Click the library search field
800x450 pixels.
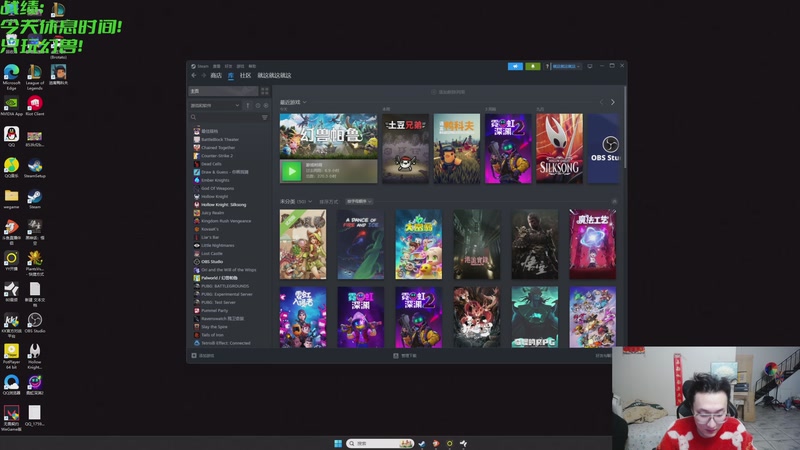(x=224, y=117)
